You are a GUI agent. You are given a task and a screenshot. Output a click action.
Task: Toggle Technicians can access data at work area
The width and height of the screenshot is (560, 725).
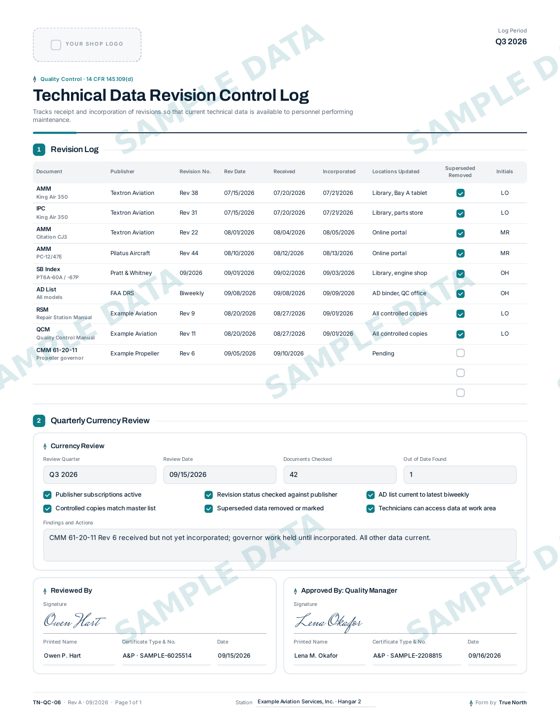click(x=370, y=509)
